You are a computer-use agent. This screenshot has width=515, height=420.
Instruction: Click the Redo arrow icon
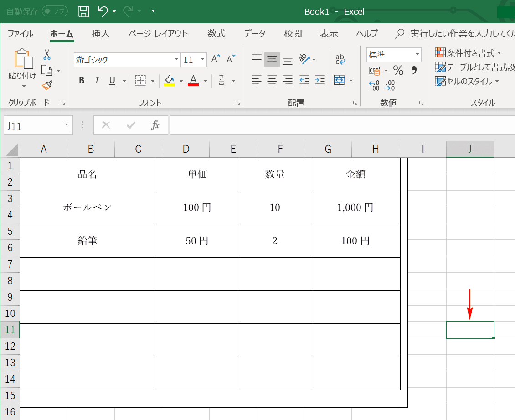(x=128, y=11)
